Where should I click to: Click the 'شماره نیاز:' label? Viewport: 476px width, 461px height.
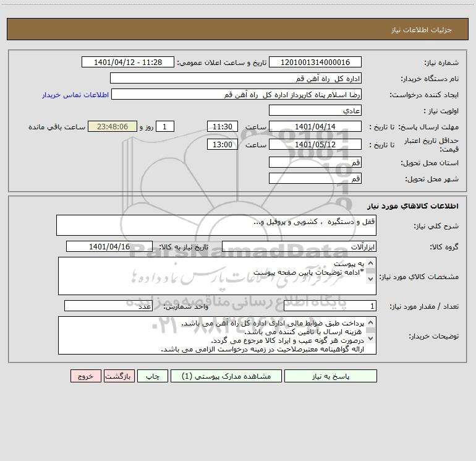(441, 62)
